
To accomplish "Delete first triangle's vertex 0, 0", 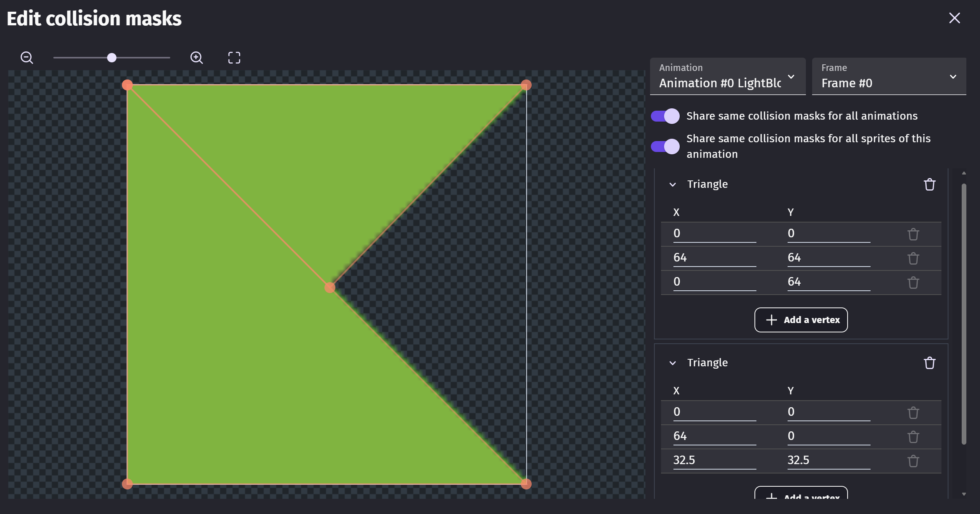I will tap(913, 234).
